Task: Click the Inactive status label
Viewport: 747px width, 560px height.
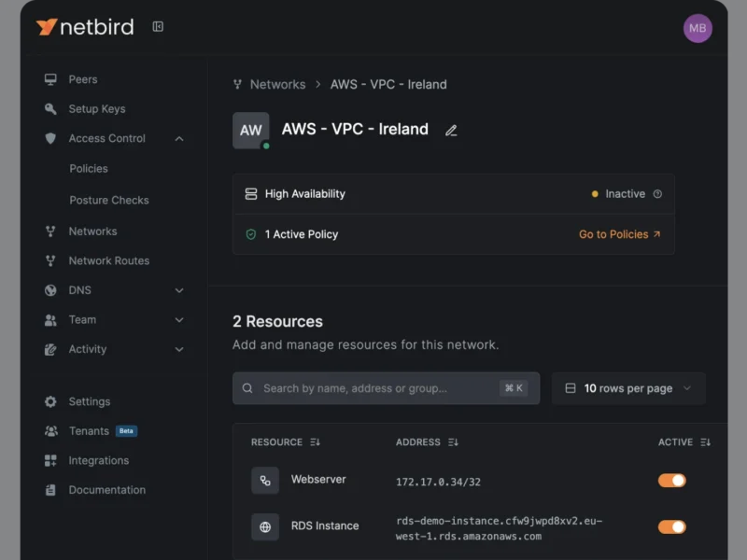Action: click(625, 194)
